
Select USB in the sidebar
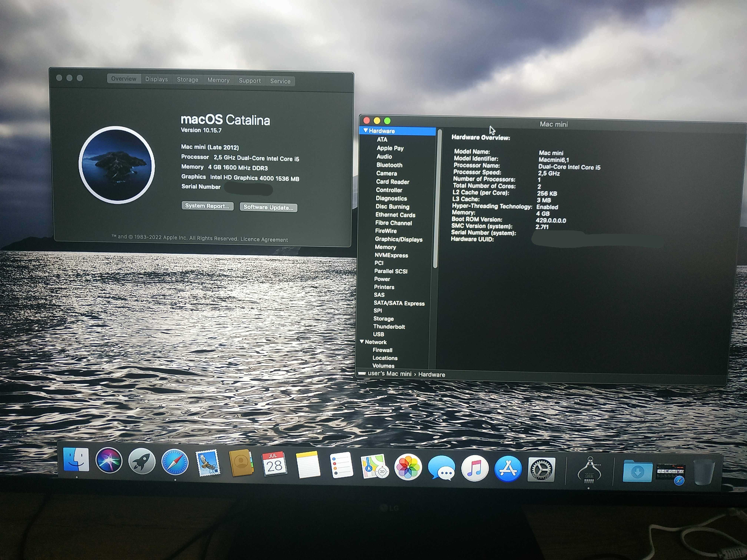click(378, 334)
